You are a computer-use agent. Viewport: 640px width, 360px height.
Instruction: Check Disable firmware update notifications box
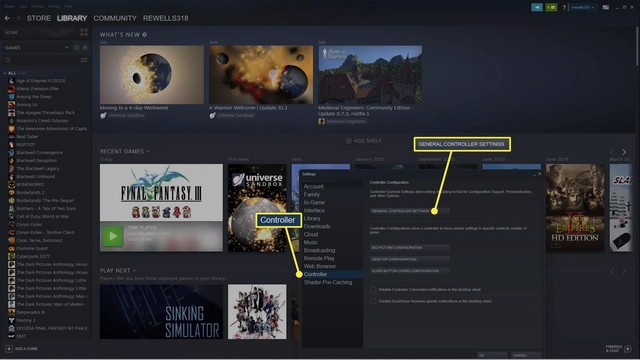373,301
